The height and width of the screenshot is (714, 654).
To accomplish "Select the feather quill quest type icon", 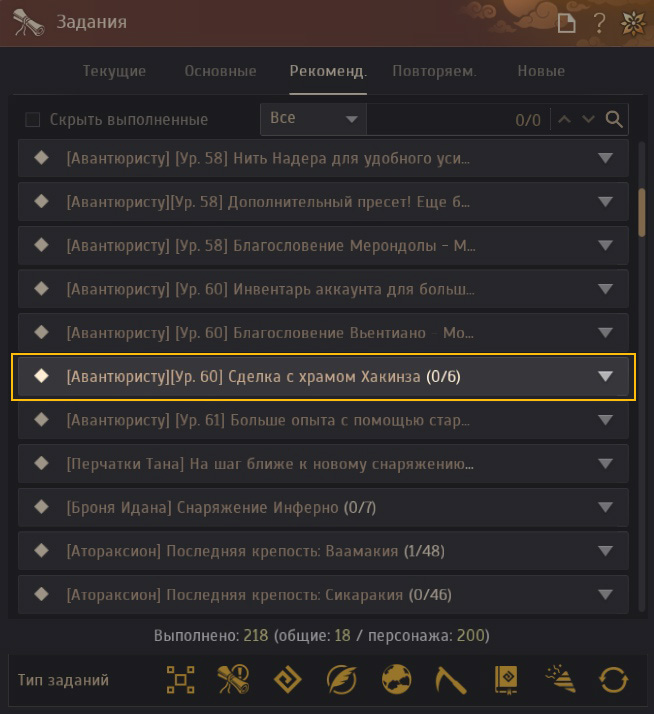I will (342, 680).
